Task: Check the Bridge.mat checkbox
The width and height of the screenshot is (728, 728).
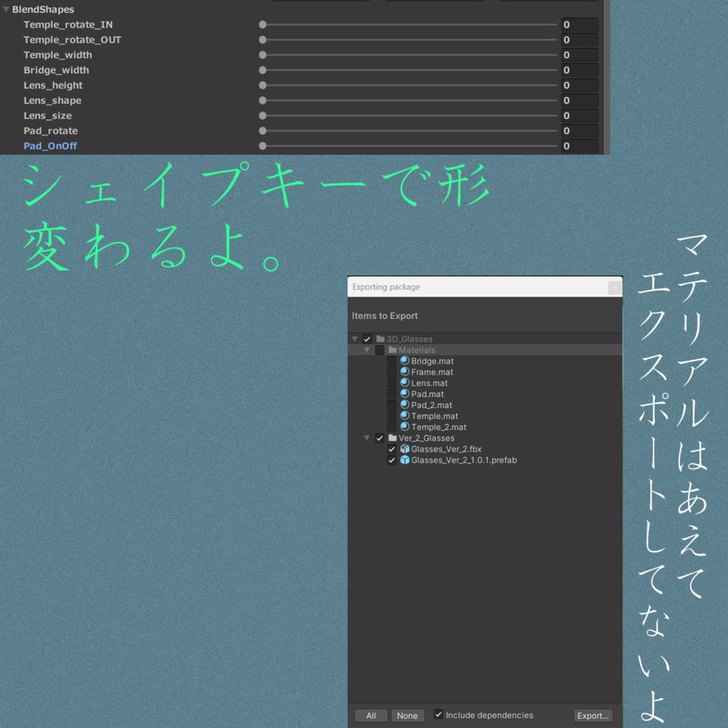Action: pyautogui.click(x=392, y=361)
